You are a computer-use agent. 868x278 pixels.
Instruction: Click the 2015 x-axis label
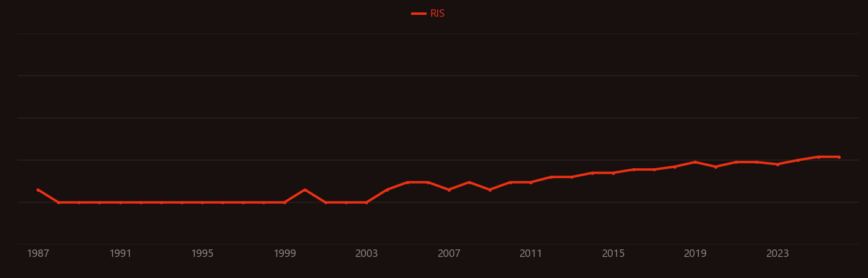click(x=613, y=254)
